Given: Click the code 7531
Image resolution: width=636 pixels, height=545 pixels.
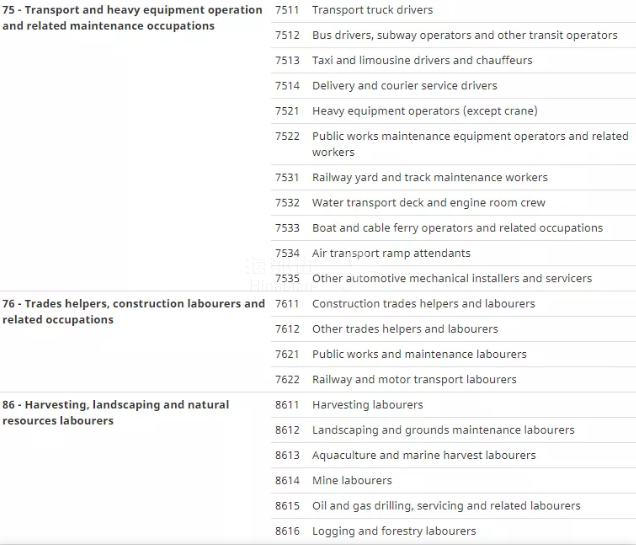Looking at the screenshot, I should tap(287, 178).
